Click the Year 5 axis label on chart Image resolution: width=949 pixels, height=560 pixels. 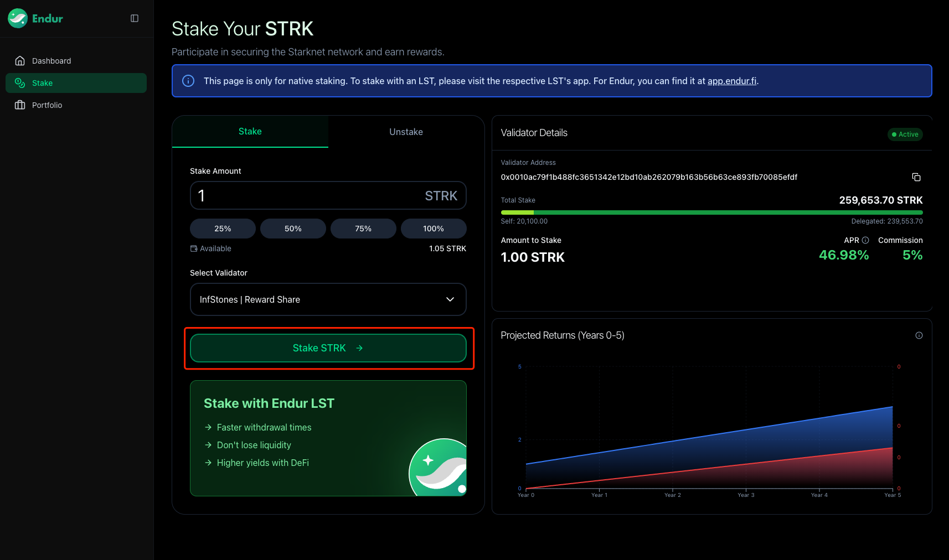pyautogui.click(x=893, y=495)
